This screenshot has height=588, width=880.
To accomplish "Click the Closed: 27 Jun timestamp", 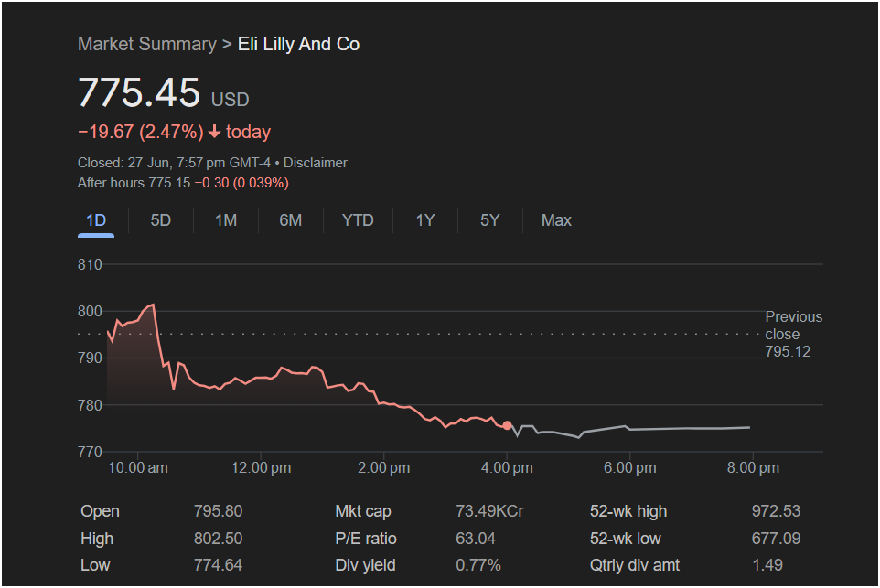I will 174,163.
